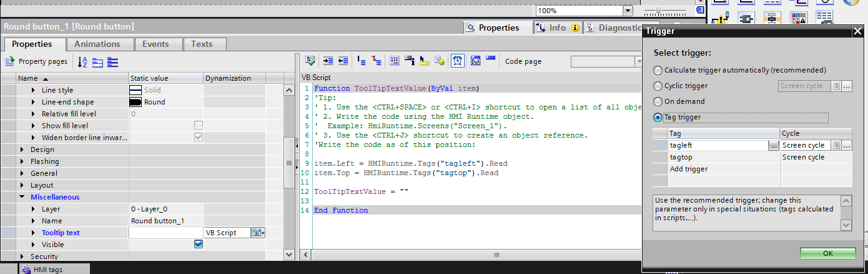Screen dimensions: 868x274
Task: Sort properties alphabetically with the A-Z icon
Action: click(82, 62)
